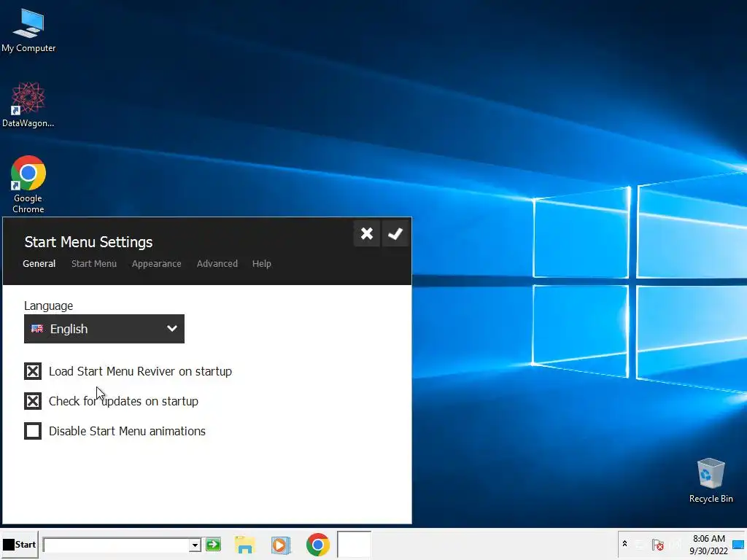Image resolution: width=747 pixels, height=560 pixels.
Task: Click the green Go arrow in taskbar
Action: pyautogui.click(x=214, y=545)
